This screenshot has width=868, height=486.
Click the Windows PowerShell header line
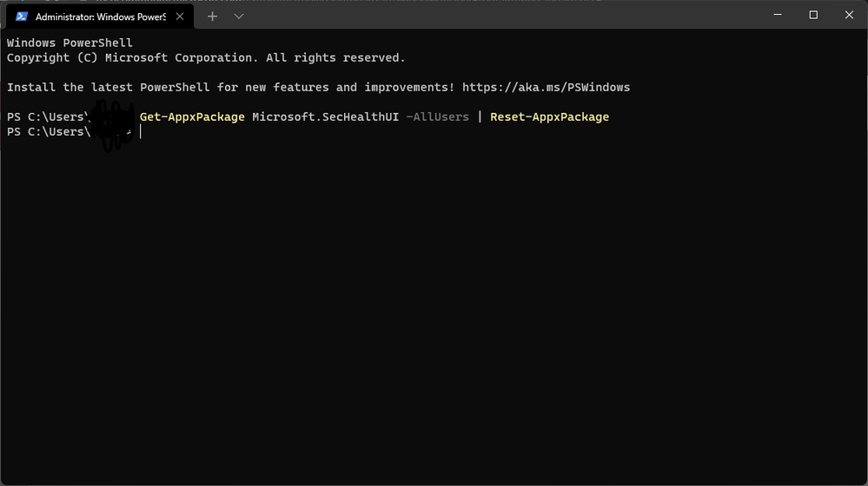click(70, 43)
